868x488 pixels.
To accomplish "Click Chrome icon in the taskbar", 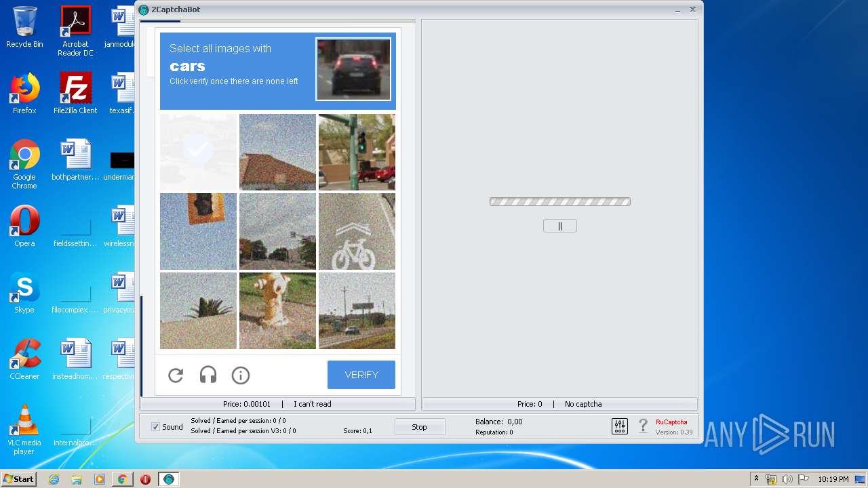I will click(122, 479).
